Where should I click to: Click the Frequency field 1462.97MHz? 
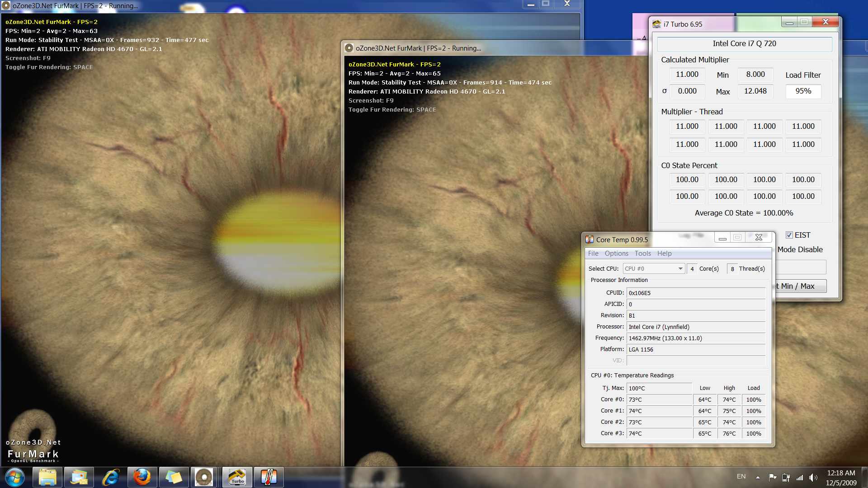tap(696, 338)
